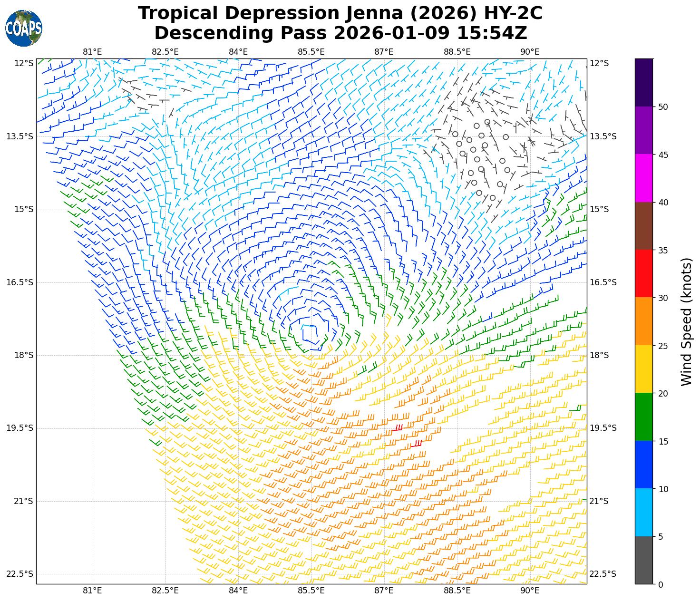This screenshot has height=601, width=700.
Task: Click the 90°E label on the bottom axis
Action: [x=530, y=591]
